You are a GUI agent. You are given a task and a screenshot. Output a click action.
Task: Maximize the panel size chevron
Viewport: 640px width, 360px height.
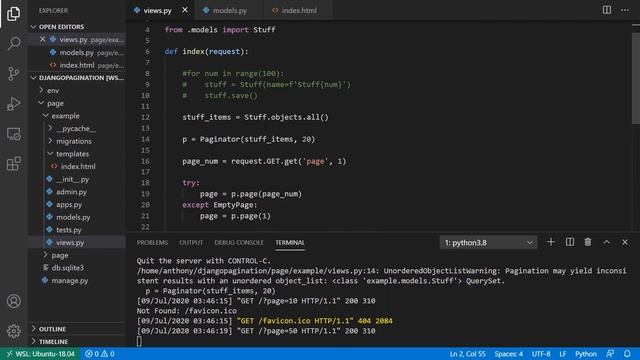(x=607, y=242)
